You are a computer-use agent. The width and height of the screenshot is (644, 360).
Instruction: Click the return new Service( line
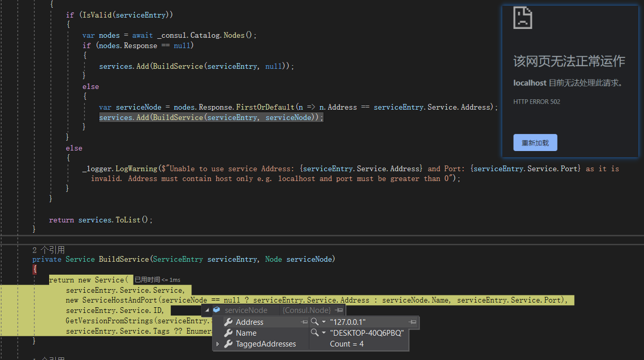click(x=88, y=280)
